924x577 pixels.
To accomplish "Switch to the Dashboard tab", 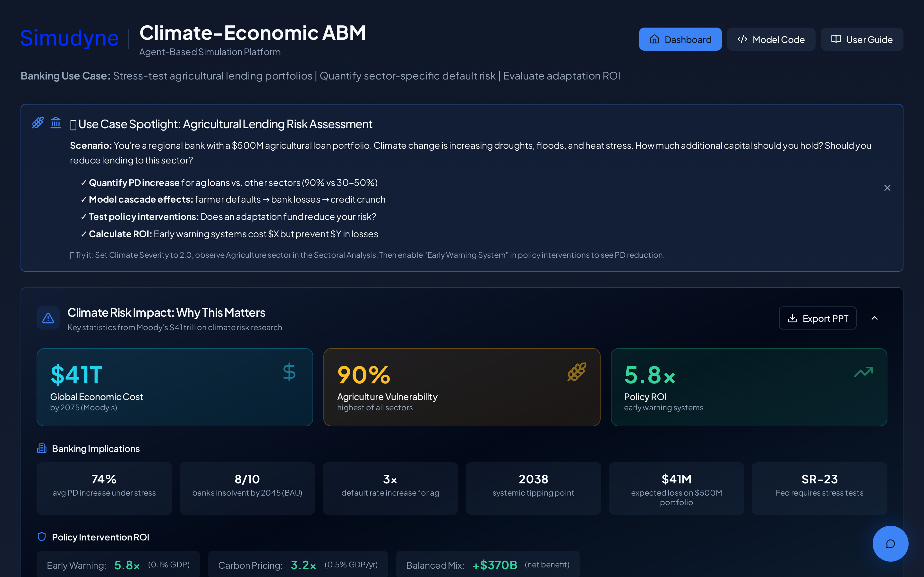I will point(680,39).
